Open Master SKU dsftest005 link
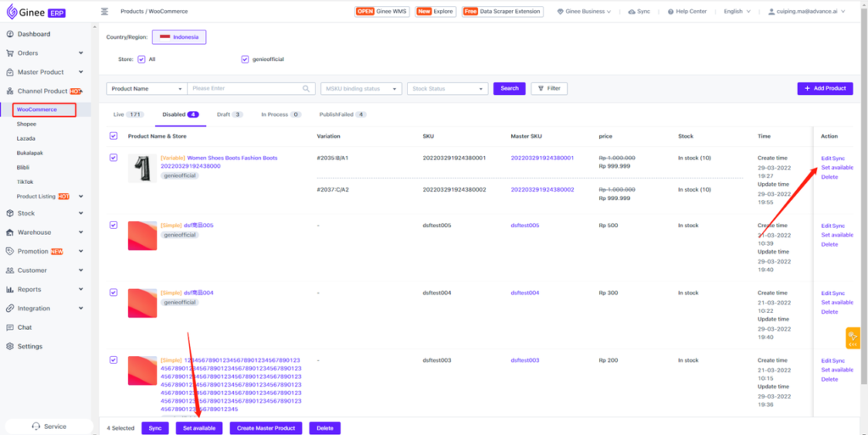Image resolution: width=868 pixels, height=435 pixels. 525,226
